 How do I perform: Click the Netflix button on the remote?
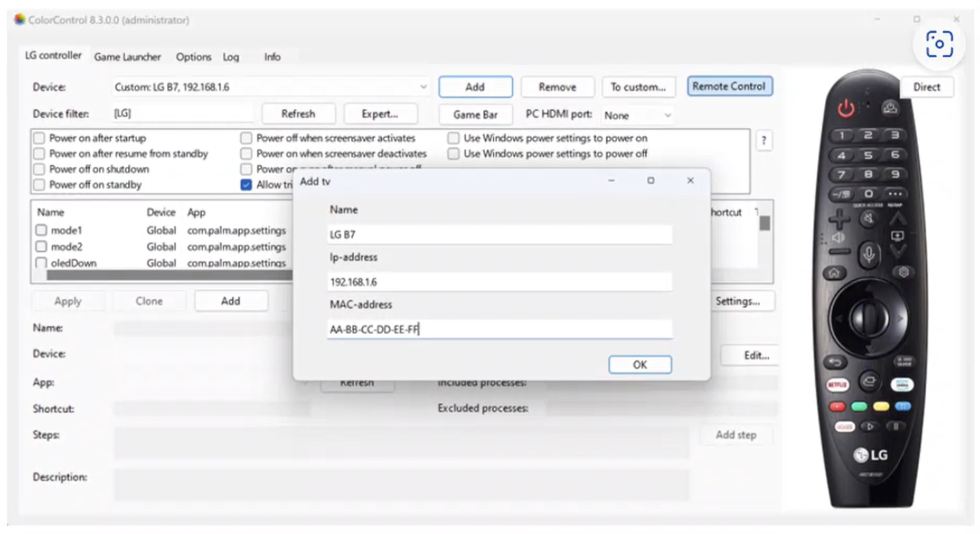pyautogui.click(x=837, y=385)
